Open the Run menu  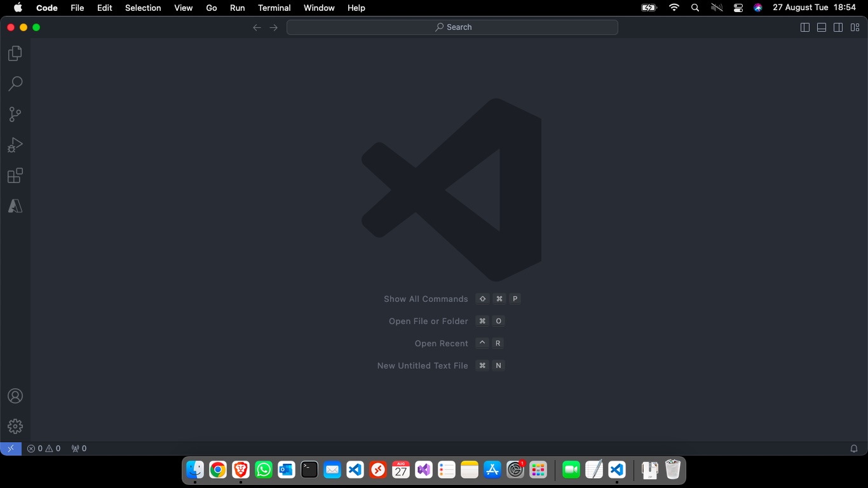[238, 8]
